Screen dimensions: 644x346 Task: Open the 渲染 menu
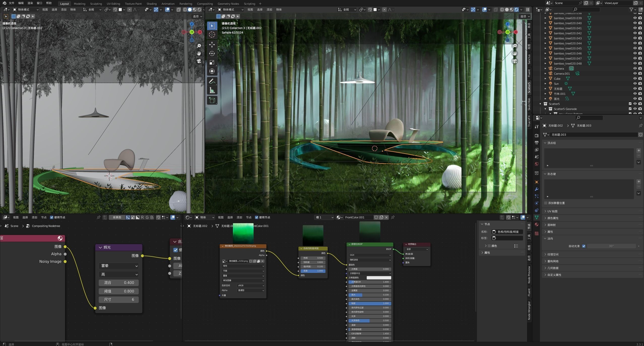(x=30, y=3)
